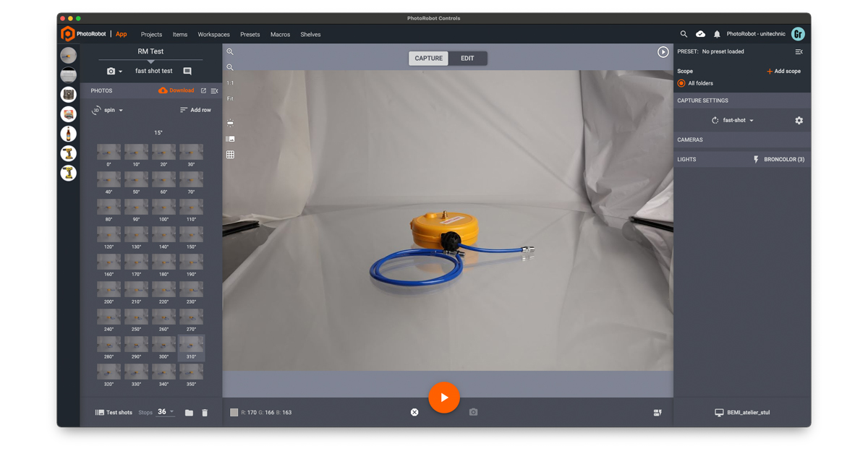Open the capture settings gear

[799, 121]
